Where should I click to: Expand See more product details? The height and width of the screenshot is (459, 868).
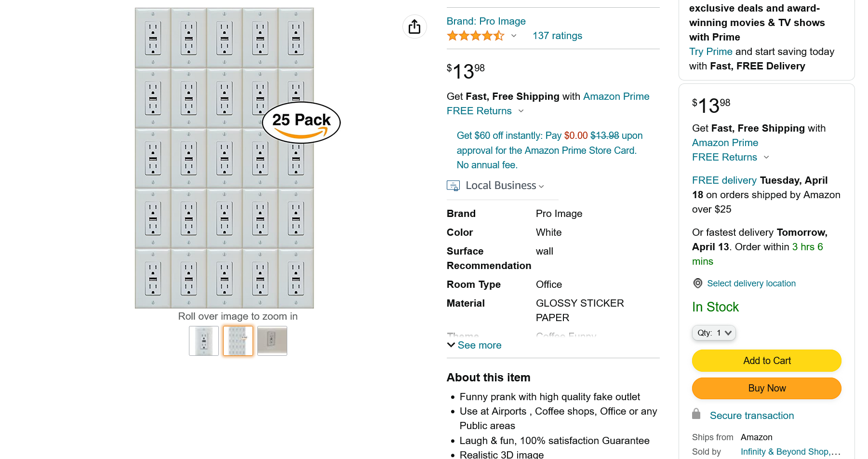(474, 345)
